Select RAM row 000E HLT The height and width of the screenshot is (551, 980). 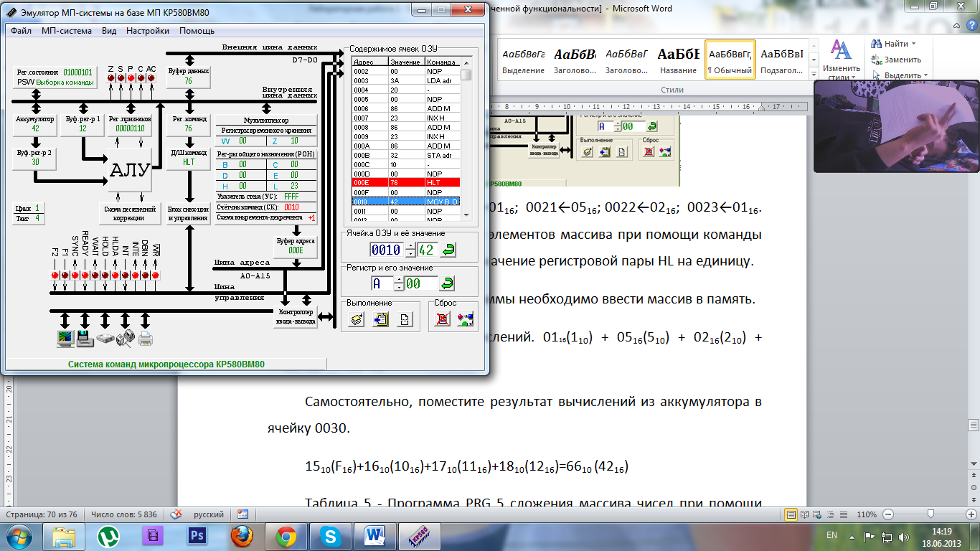[405, 182]
